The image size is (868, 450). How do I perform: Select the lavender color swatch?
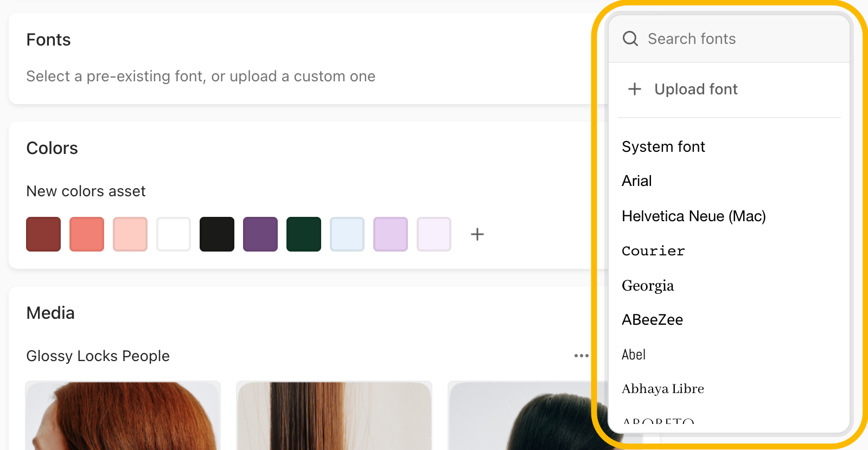391,234
